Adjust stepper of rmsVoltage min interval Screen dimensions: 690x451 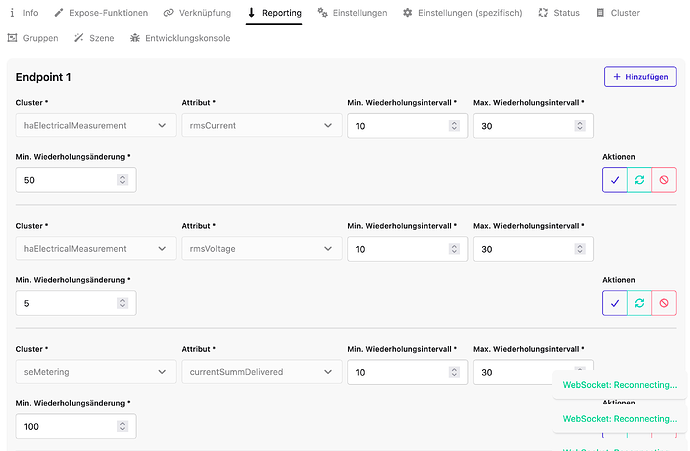coord(454,249)
